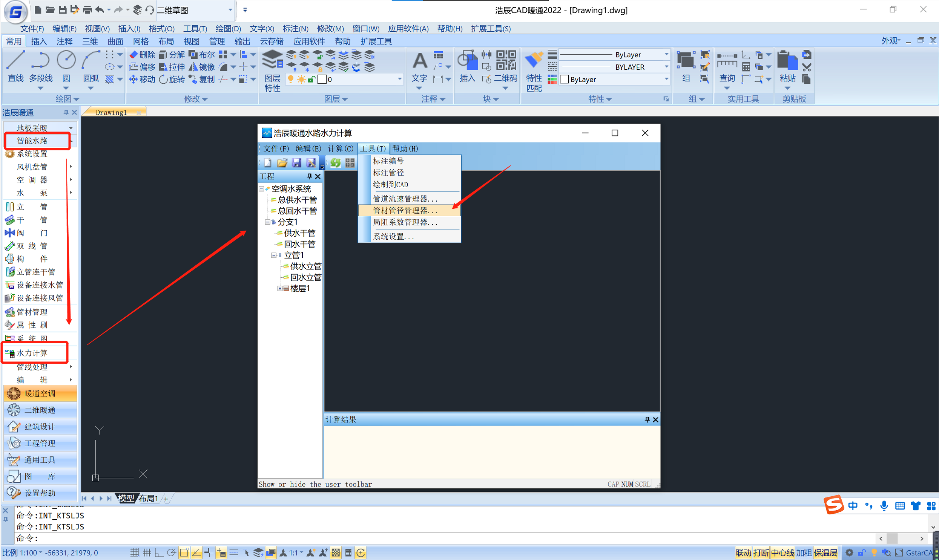Screen dimensions: 939x560
Task: Collapse the 分支1 tree node
Action: pyautogui.click(x=267, y=222)
